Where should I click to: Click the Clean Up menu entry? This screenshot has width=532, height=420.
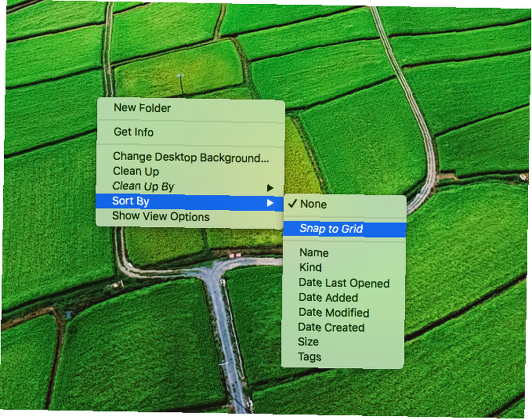(190, 171)
